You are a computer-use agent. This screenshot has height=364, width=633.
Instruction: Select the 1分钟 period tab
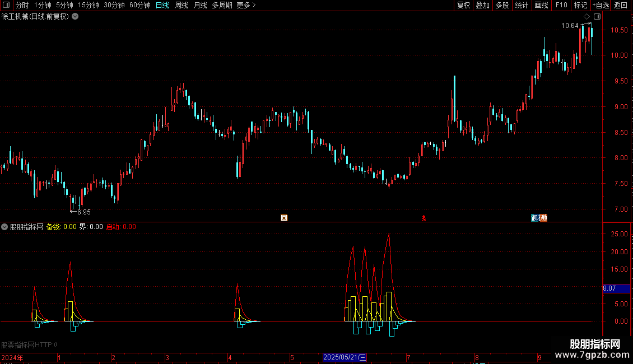point(43,5)
